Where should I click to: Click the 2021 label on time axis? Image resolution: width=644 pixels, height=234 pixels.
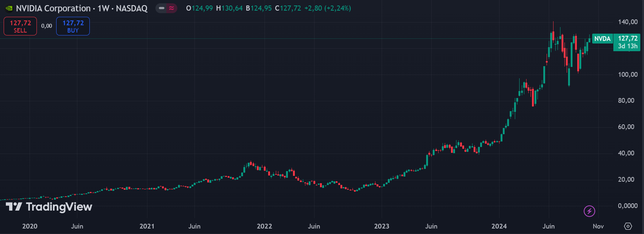click(x=147, y=226)
